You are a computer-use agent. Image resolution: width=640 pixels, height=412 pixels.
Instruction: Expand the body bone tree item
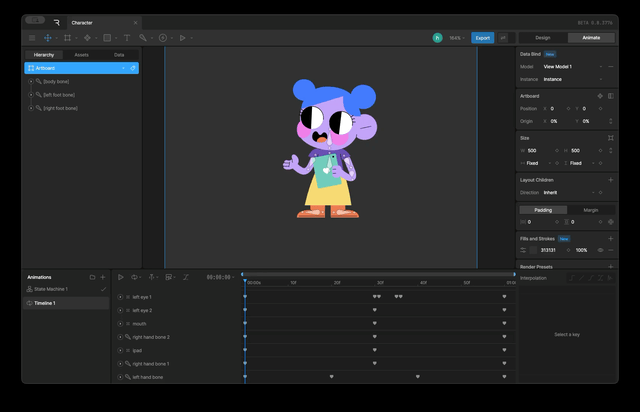(x=31, y=81)
